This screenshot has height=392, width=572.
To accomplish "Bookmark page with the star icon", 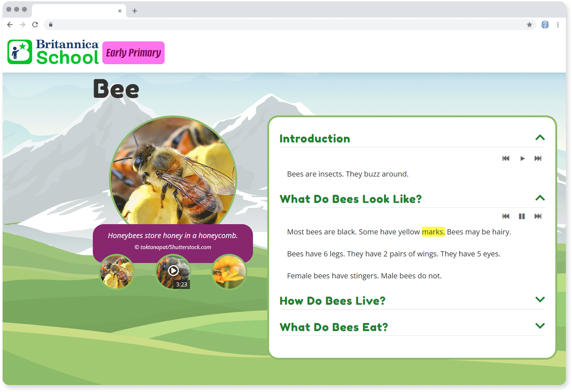I will point(529,25).
